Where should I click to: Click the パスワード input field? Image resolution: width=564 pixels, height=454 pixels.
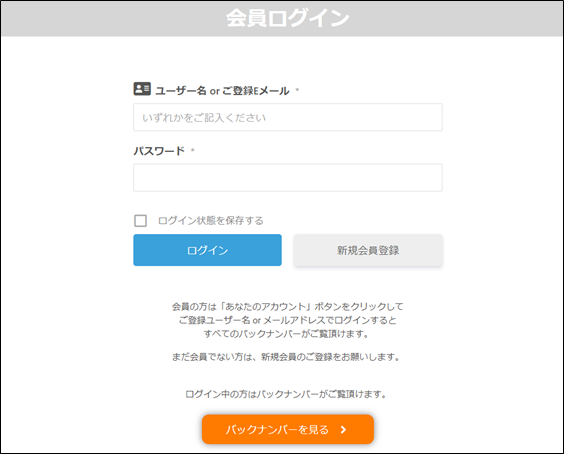point(288,178)
